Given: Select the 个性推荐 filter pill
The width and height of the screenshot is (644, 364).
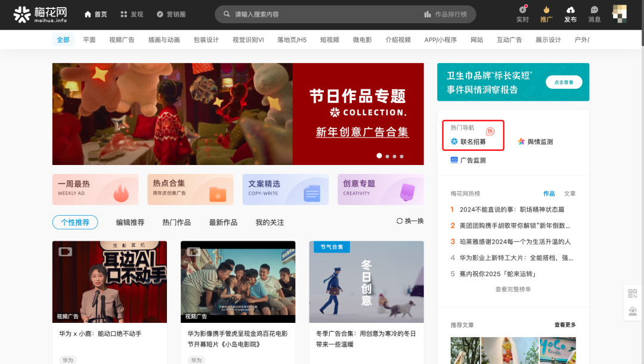Looking at the screenshot, I should click(x=75, y=222).
